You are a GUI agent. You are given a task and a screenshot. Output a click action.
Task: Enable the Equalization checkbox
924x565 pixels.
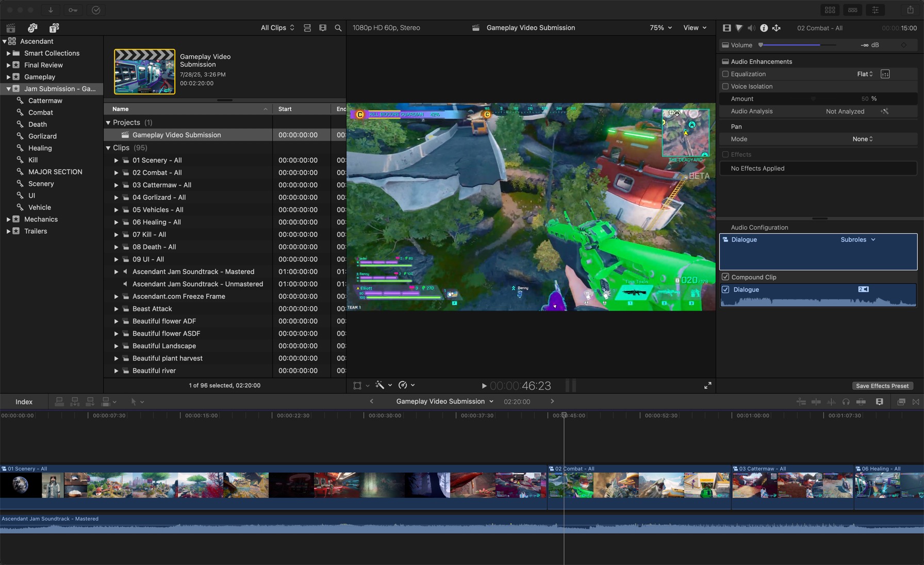[725, 74]
